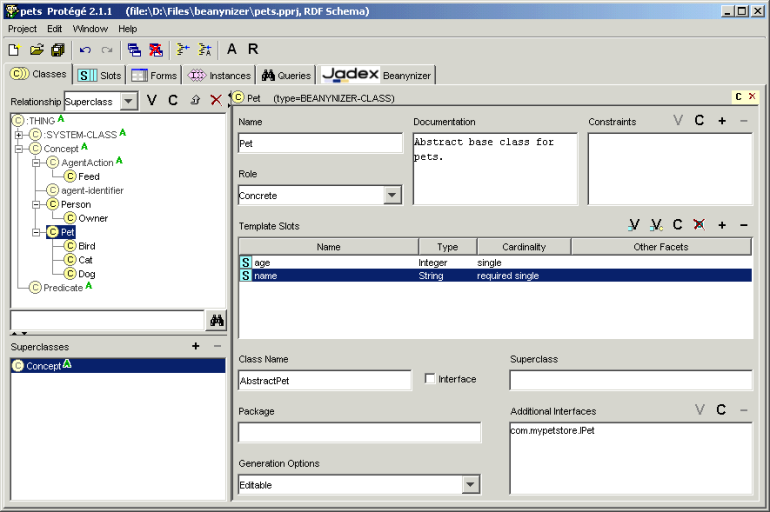The height and width of the screenshot is (512, 770).
Task: Open the Jadex Beanynizer tab
Action: click(377, 75)
